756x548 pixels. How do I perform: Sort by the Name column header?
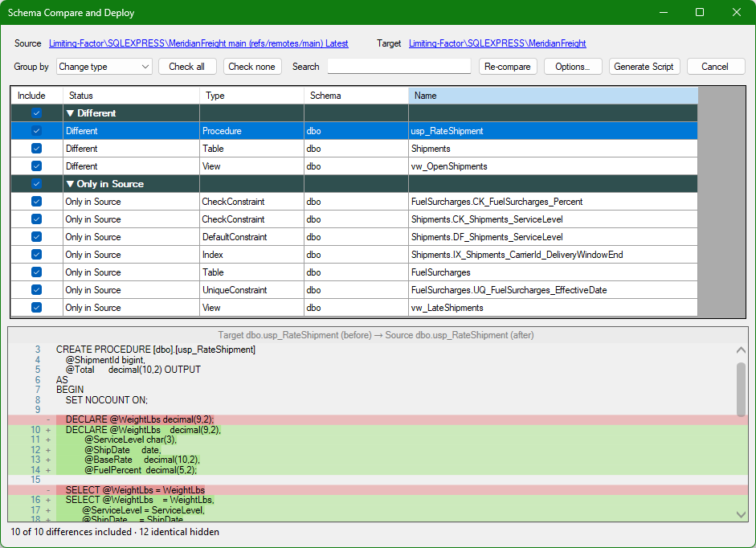point(553,96)
